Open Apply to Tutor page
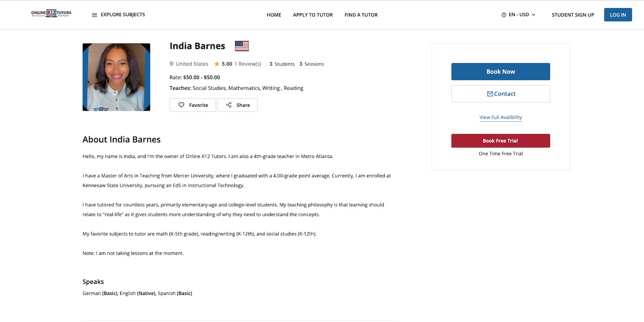This screenshot has width=644, height=322. click(x=312, y=15)
